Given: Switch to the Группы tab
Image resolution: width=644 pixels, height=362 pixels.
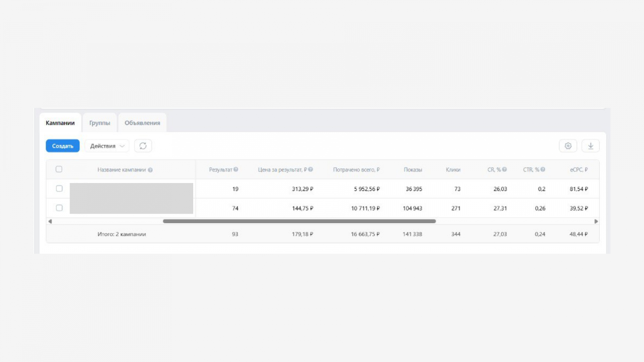Looking at the screenshot, I should (x=99, y=123).
